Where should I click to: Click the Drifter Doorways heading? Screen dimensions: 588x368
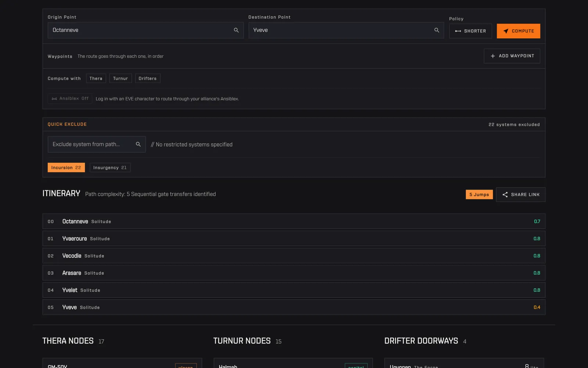pos(421,341)
